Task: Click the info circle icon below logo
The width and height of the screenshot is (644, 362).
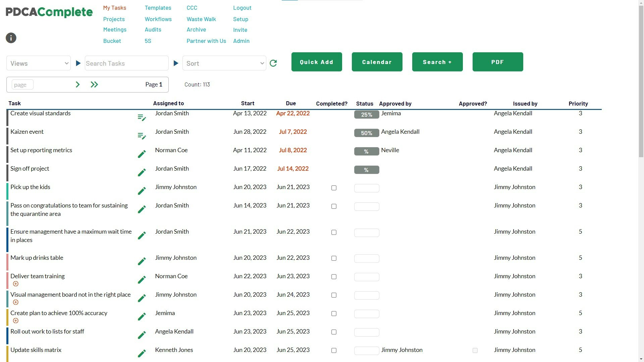Action: (11, 38)
